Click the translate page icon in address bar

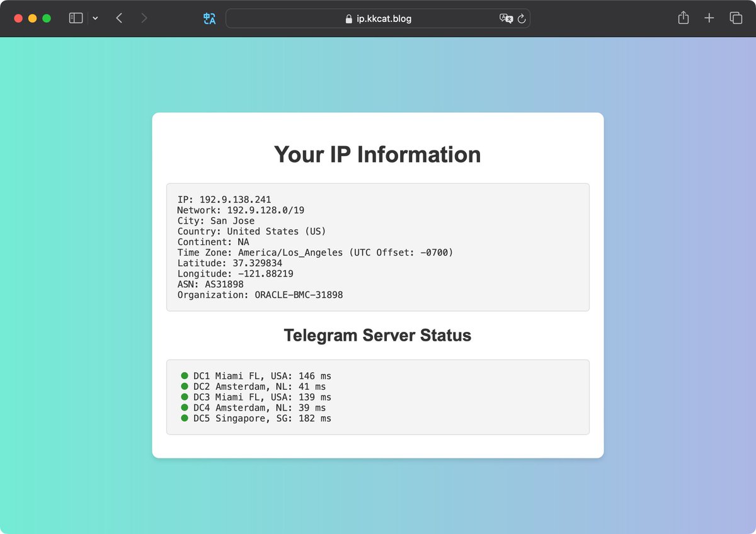[x=506, y=18]
